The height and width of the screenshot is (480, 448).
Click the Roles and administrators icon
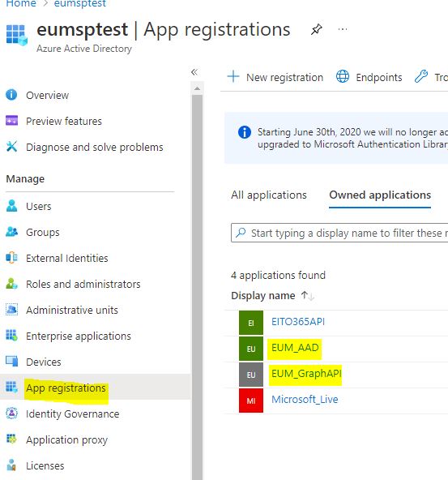click(x=11, y=284)
